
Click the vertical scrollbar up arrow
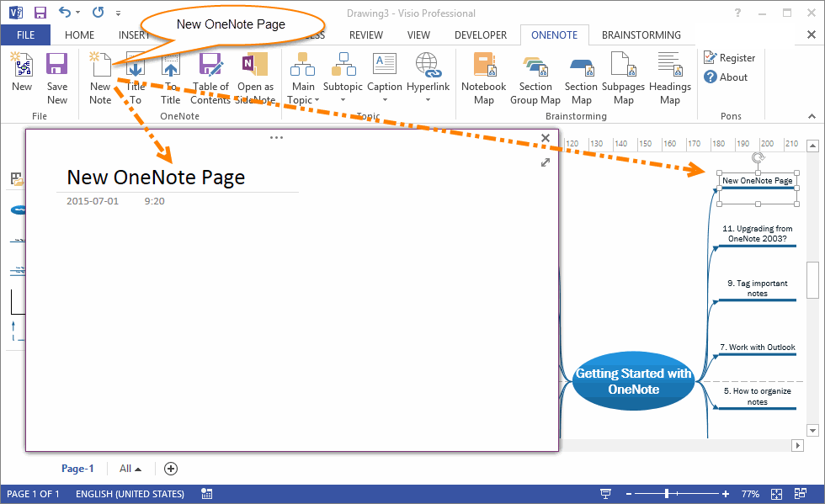(813, 146)
